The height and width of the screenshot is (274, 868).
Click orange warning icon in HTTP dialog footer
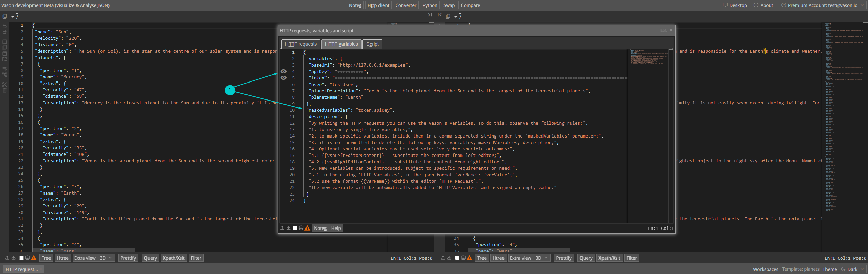[x=307, y=228]
